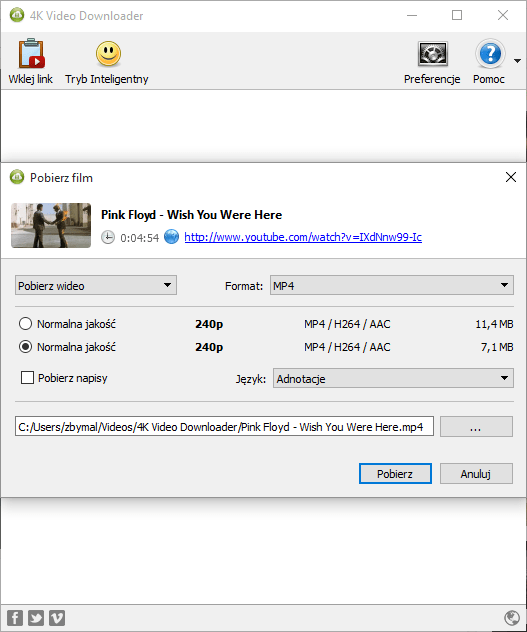Open Preferencje settings icon
Viewport: 527px width, 632px height.
pyautogui.click(x=432, y=54)
